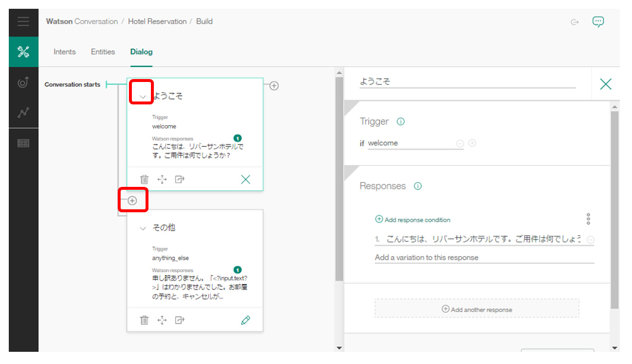Delete the ようこそ node via trash icon

pyautogui.click(x=144, y=180)
